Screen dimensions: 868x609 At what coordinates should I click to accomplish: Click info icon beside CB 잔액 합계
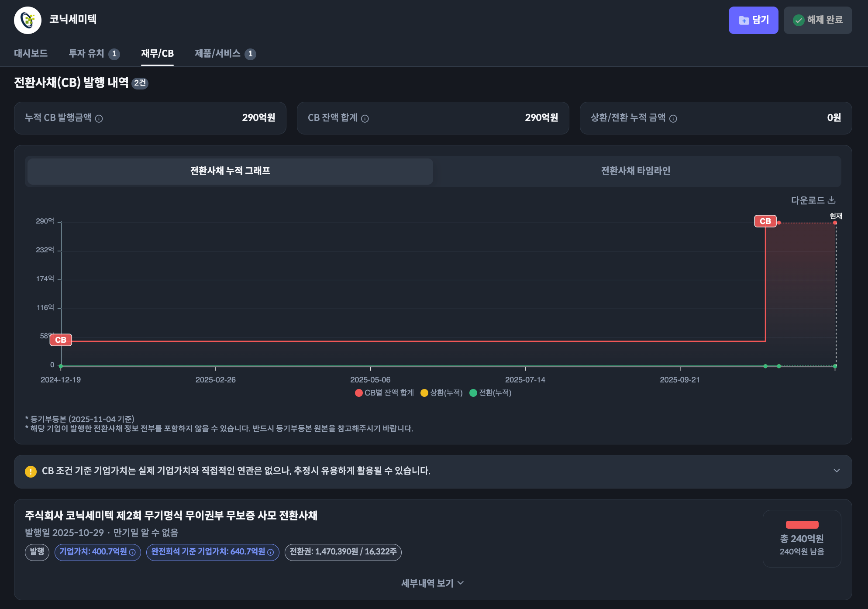365,119
